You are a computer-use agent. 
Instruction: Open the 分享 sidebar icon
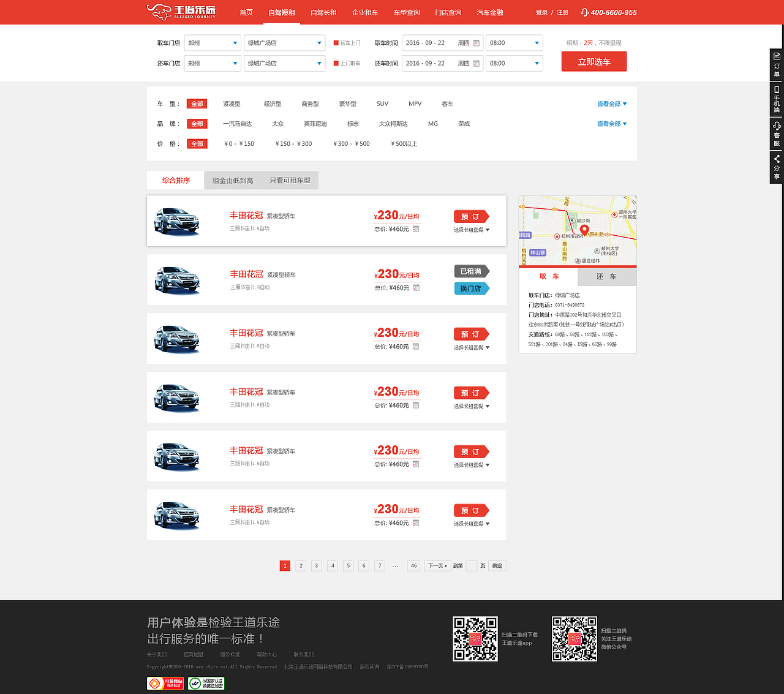(x=777, y=168)
